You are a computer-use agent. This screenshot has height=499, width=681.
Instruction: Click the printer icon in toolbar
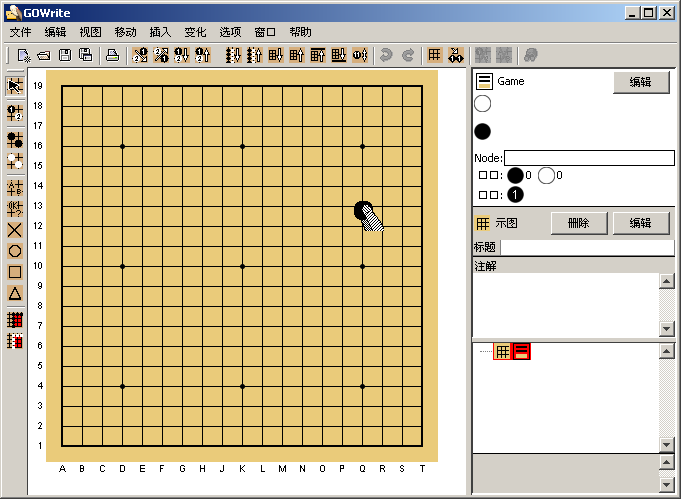point(113,55)
